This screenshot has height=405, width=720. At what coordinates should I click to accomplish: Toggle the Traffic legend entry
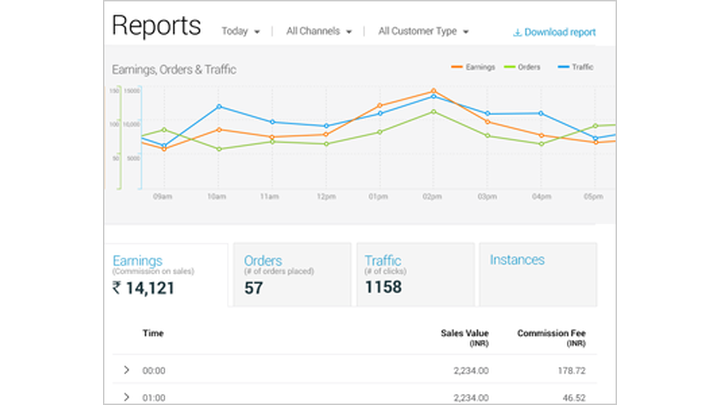(575, 67)
